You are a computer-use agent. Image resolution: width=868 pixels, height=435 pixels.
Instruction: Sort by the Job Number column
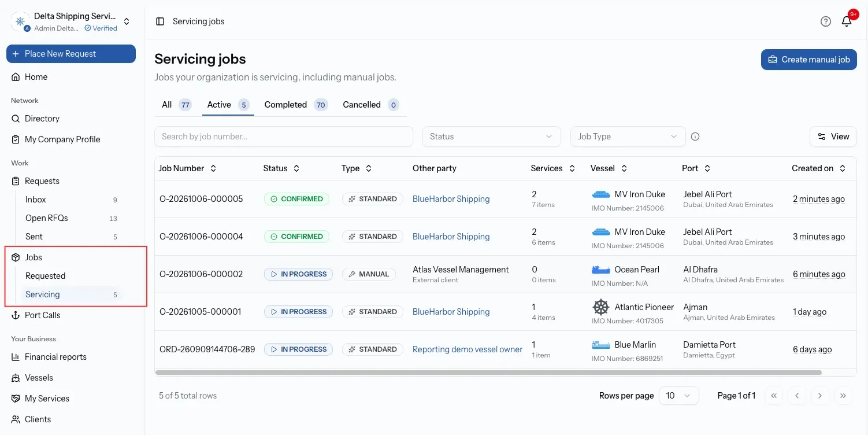(187, 168)
